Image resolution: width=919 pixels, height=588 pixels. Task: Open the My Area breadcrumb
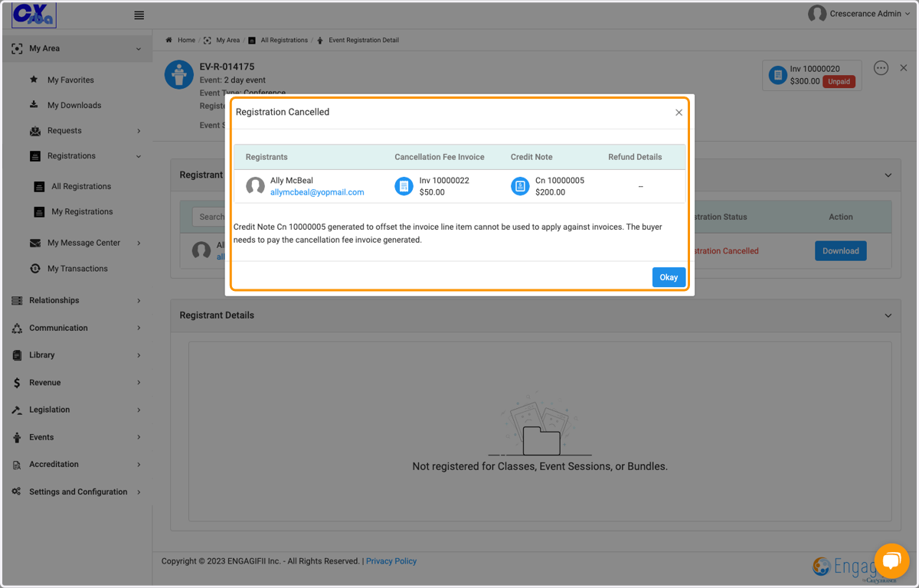click(x=227, y=40)
